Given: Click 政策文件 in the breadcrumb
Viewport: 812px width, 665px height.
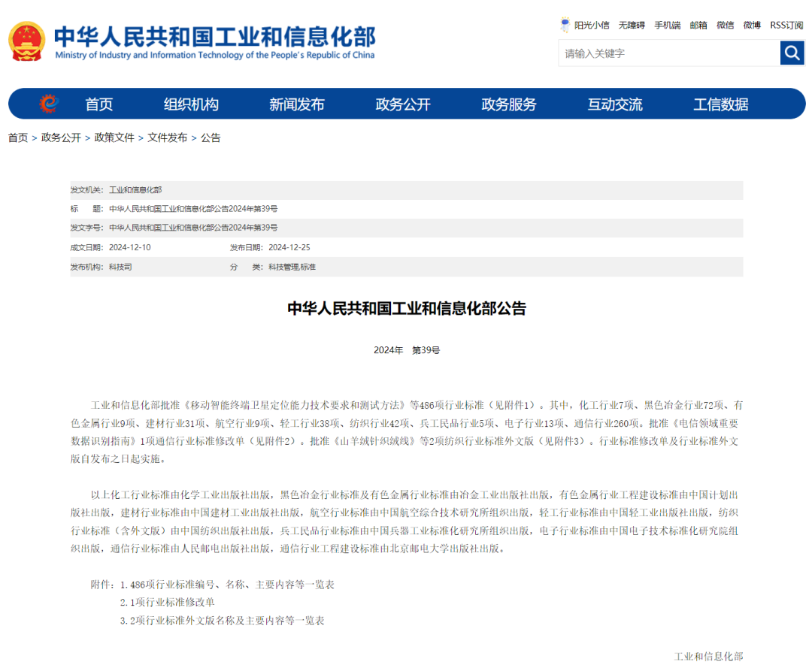Looking at the screenshot, I should (114, 138).
